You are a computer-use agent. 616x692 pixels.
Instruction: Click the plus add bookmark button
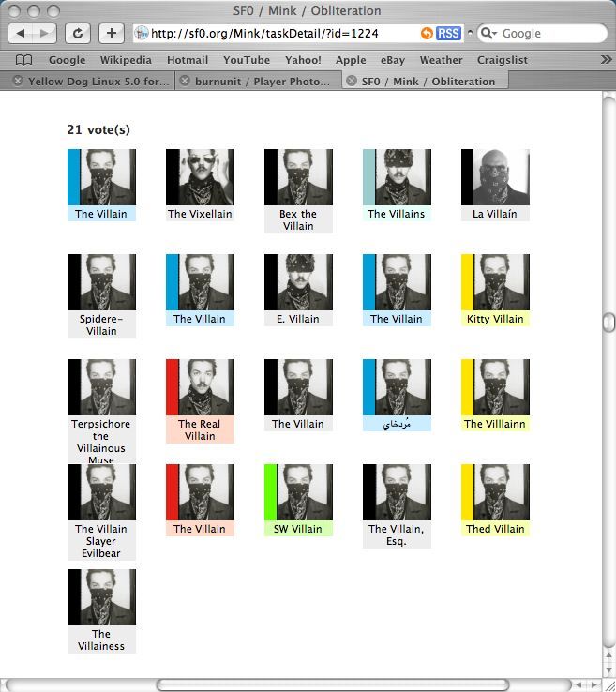(111, 33)
